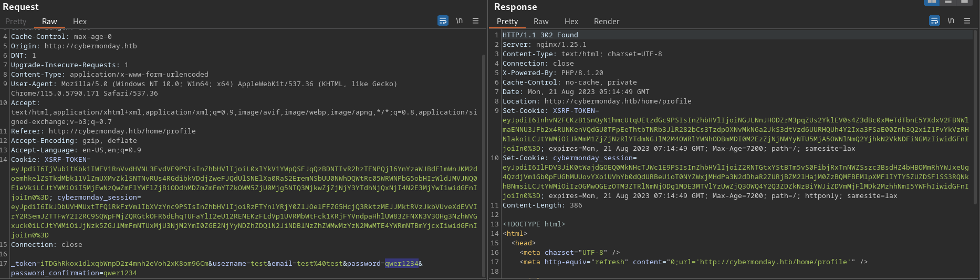980x280 pixels.
Task: Click Content-Type urlencoded header in Request
Action: tap(110, 75)
